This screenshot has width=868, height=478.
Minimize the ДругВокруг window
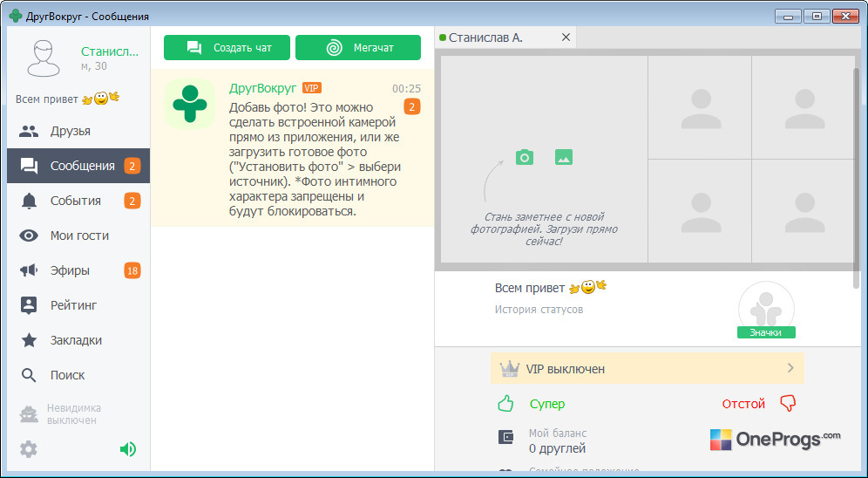pos(788,16)
